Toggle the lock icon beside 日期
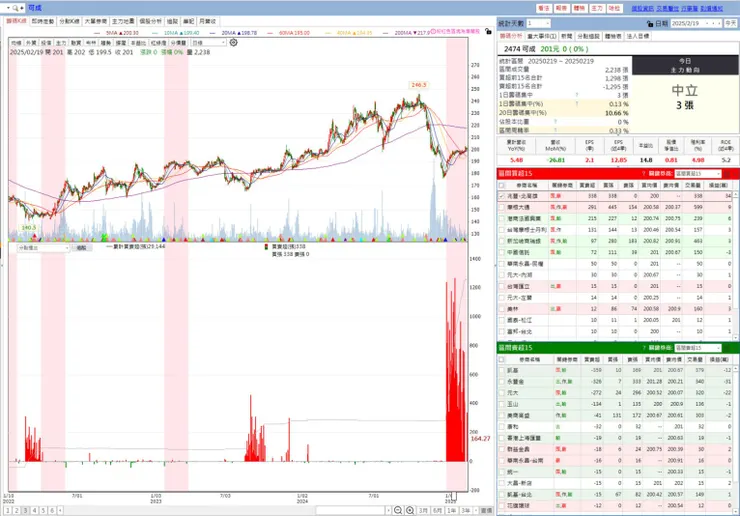The height and width of the screenshot is (516, 740). pyautogui.click(x=650, y=23)
